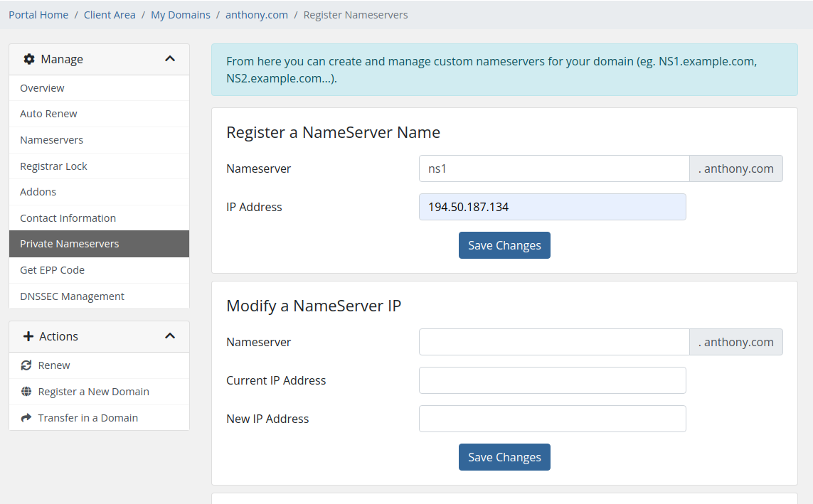This screenshot has width=813, height=504.
Task: Click the Renew refresh icon
Action: coord(26,365)
